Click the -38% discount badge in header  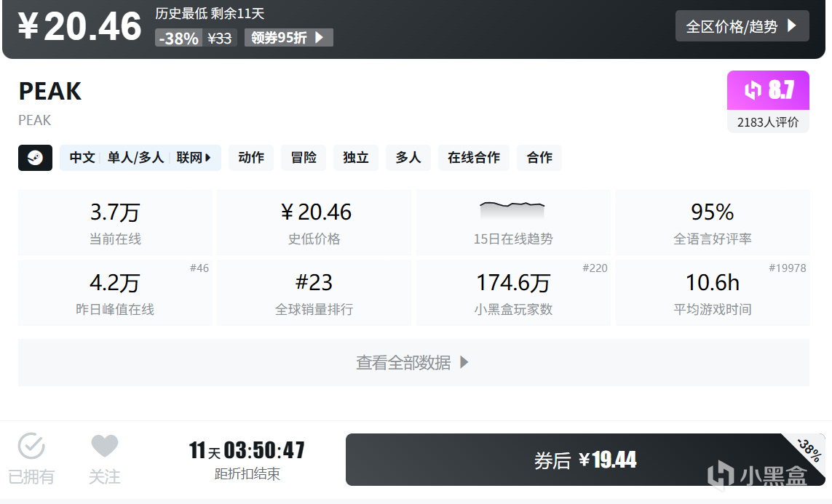178,38
